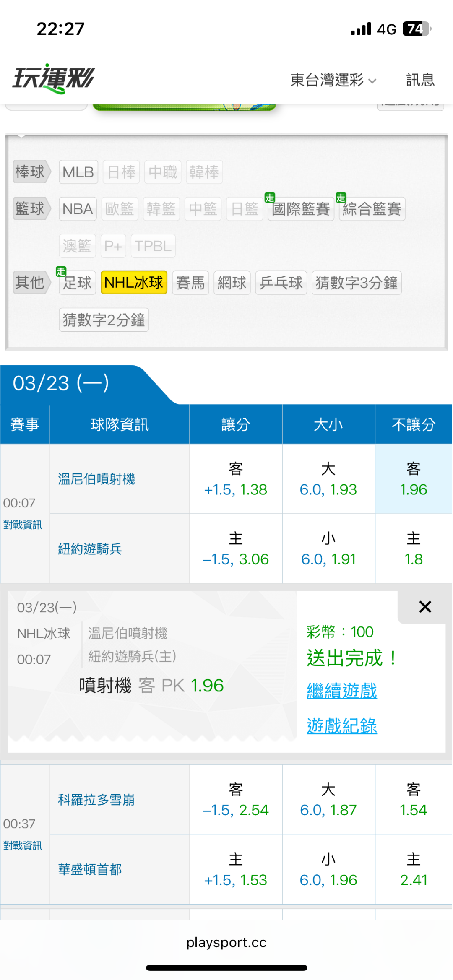
Task: Choose the 賽馬 category
Action: coord(190,283)
